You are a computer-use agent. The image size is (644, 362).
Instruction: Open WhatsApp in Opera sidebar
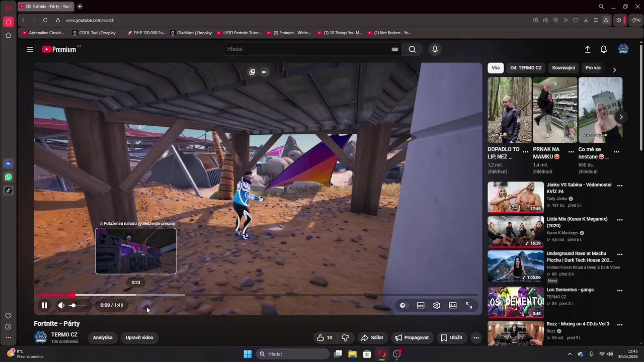click(8, 177)
